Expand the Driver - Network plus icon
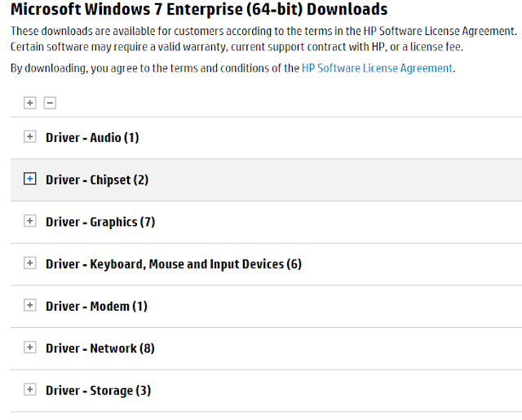522x420 pixels. pyautogui.click(x=30, y=347)
